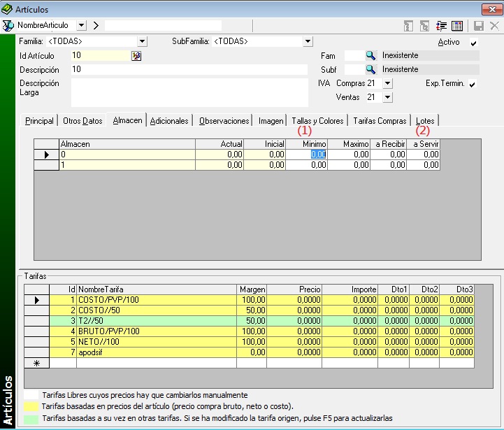This screenshot has height=430, width=504.
Task: Click the Actual column header
Action: coord(219,144)
